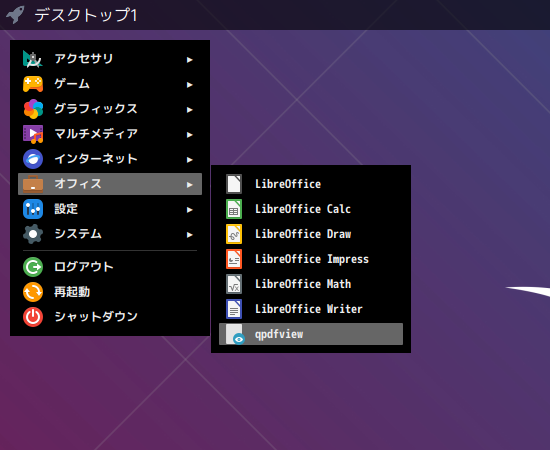Click the qpdfview eye icon
550x450 pixels.
[235, 334]
